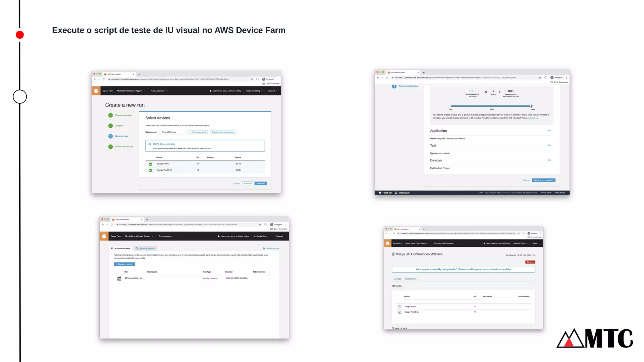Open Android Phones device pool dropdown

174,132
